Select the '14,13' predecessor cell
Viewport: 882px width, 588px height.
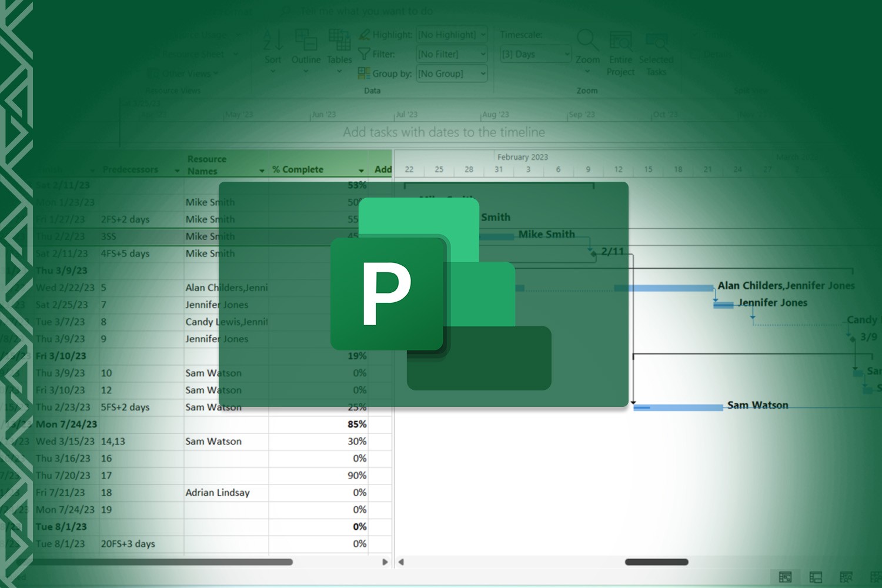[x=141, y=441]
